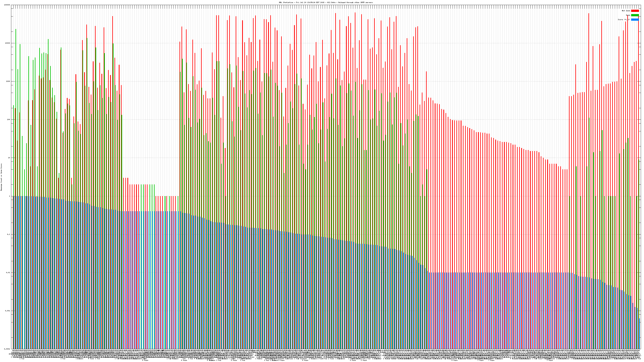Screen dimensions: 644x362
Task: Click the 10 y-axis tick label
Action: [9, 158]
